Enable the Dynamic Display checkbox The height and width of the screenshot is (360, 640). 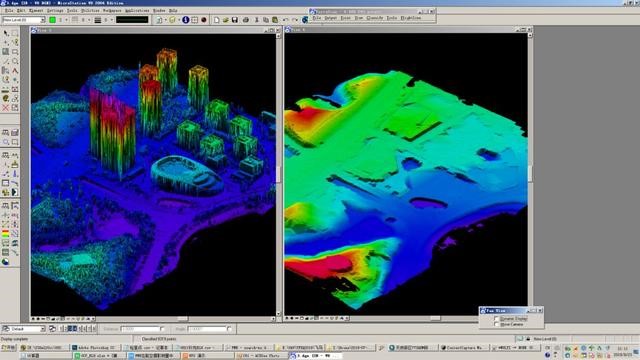pyautogui.click(x=496, y=318)
